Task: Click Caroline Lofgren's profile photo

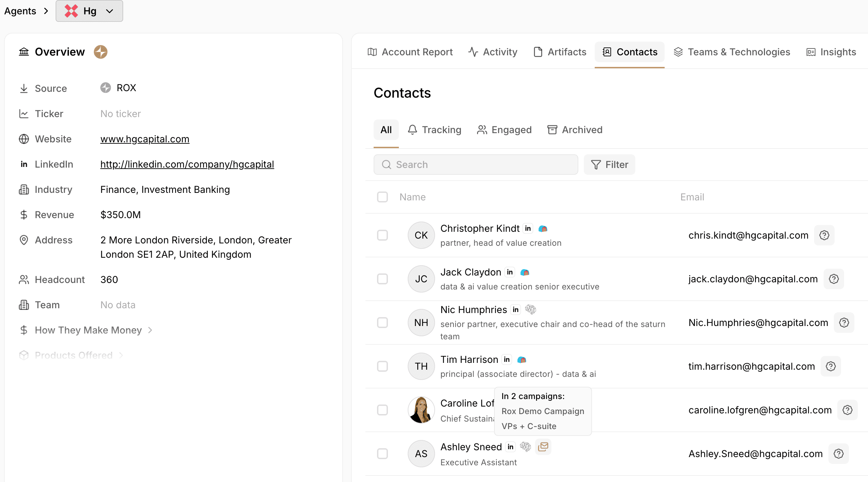Action: click(421, 410)
